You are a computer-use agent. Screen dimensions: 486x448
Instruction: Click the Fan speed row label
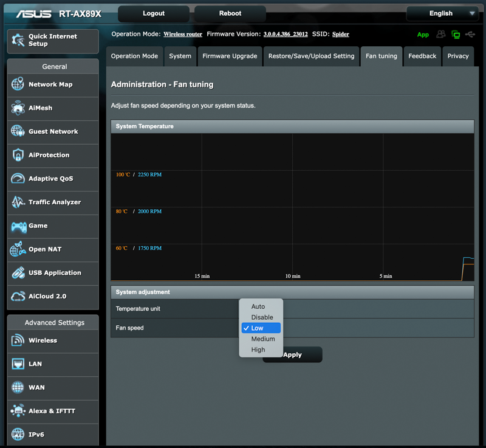pos(129,328)
